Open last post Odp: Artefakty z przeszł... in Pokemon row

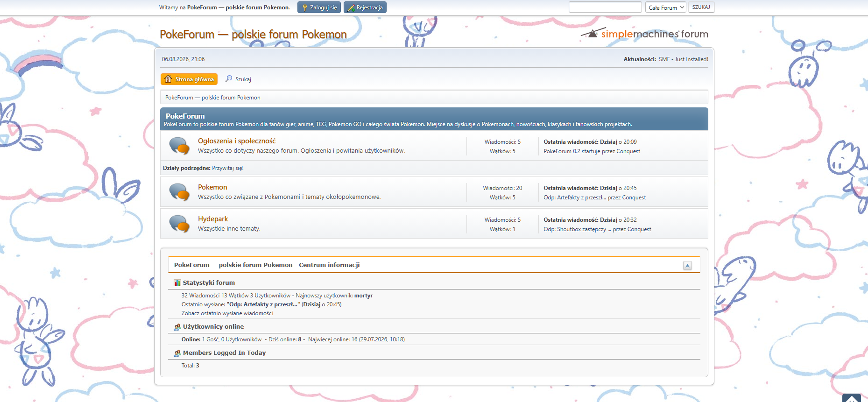(575, 197)
